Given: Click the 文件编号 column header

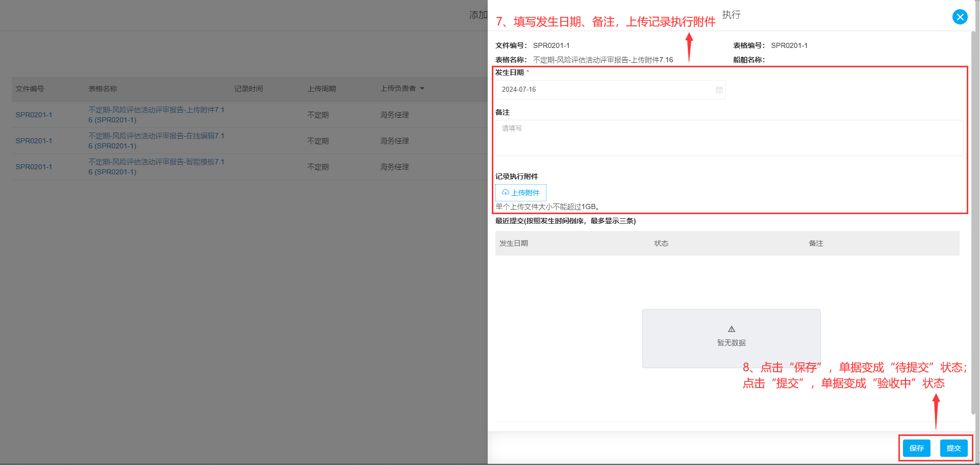Looking at the screenshot, I should click(x=30, y=89).
